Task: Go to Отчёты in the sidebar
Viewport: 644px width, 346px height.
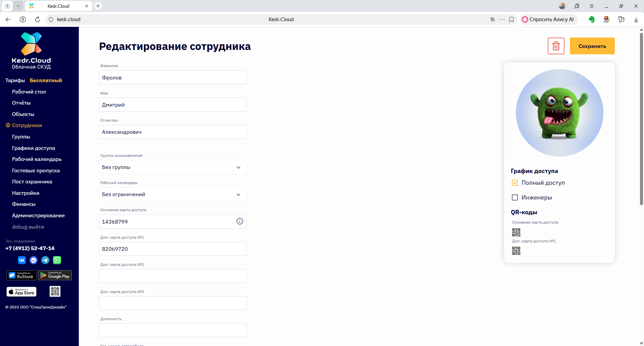Action: [21, 103]
